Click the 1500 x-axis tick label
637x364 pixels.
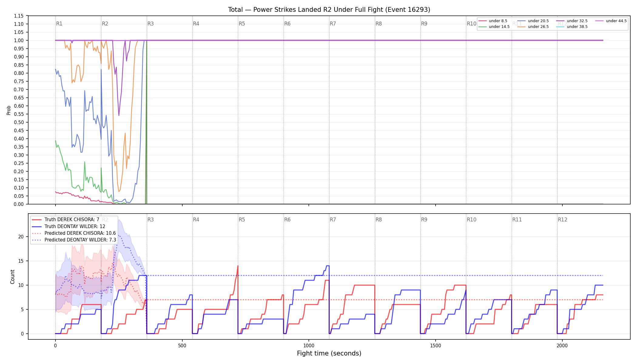pyautogui.click(x=436, y=345)
